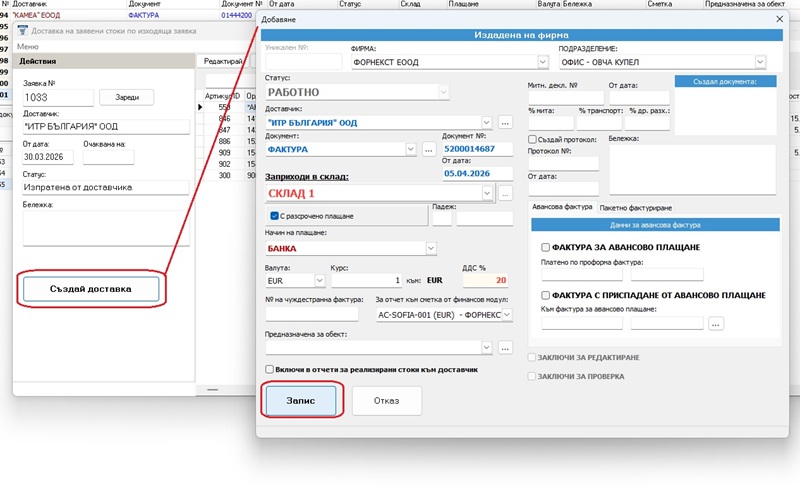Click "КАМЕА" ЕООД in background table
Screen dimensions: 800x494
36,15
